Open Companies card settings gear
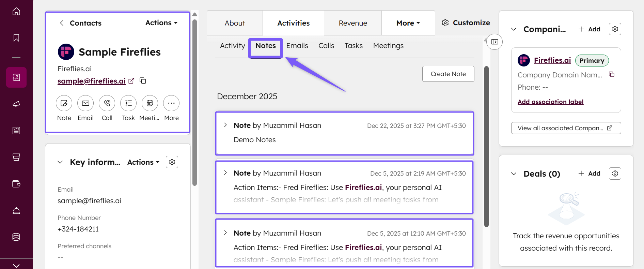 click(615, 29)
